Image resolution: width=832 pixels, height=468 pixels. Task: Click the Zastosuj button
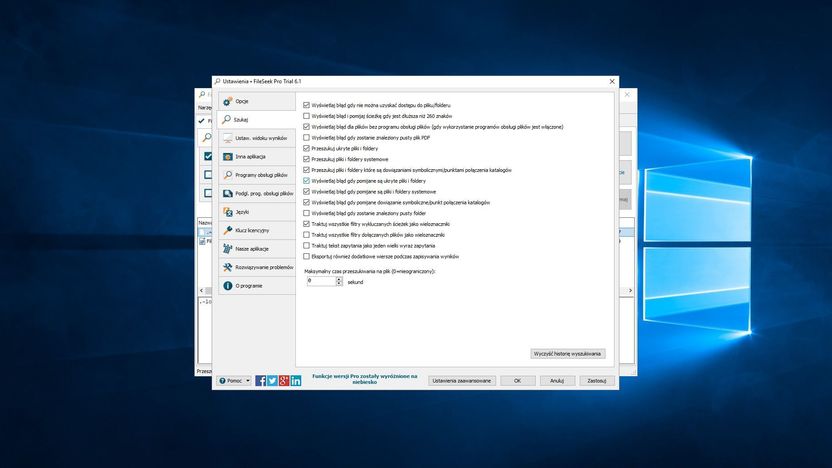point(597,380)
